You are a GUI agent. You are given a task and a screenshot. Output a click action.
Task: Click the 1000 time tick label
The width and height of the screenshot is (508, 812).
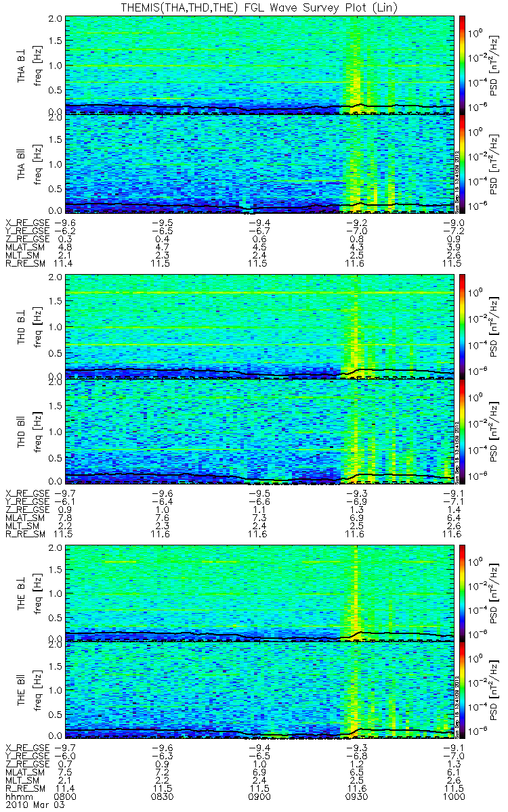[454, 797]
